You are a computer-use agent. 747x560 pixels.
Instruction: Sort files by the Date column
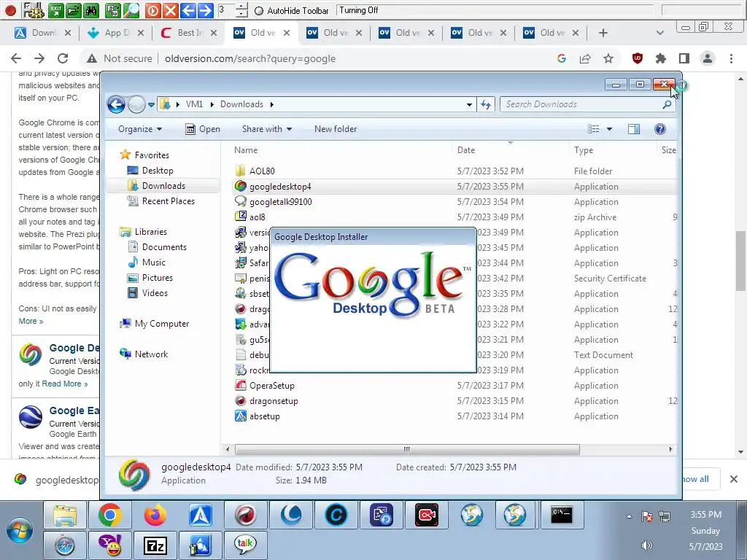(x=466, y=150)
